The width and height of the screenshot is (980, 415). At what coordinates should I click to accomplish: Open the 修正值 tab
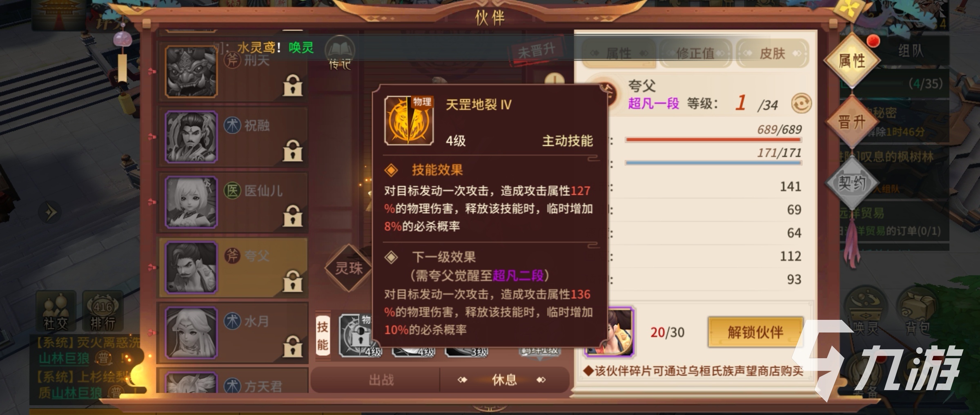tap(695, 53)
